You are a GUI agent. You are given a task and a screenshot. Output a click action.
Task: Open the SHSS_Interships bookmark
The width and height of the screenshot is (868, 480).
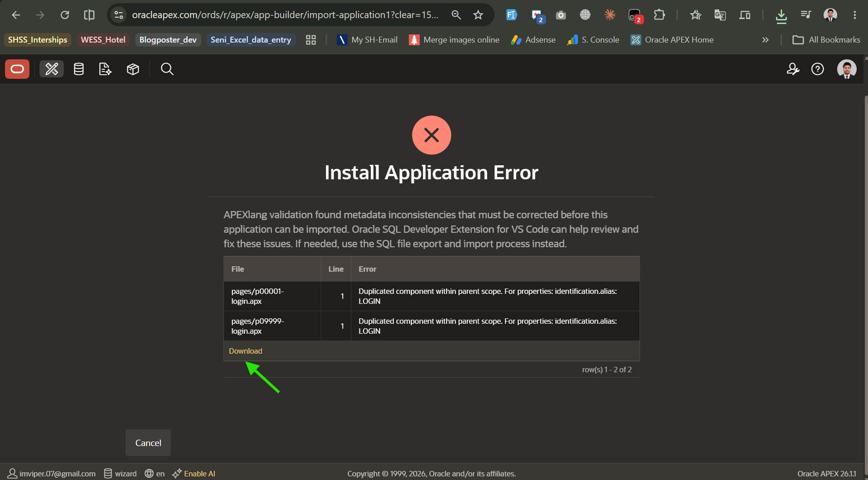pos(38,40)
